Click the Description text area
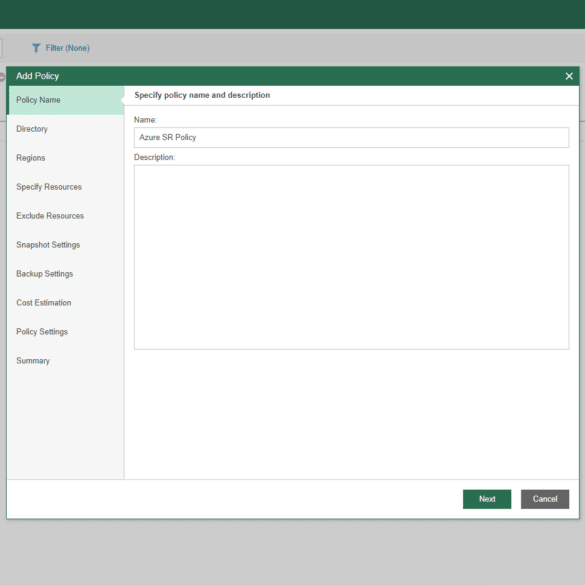This screenshot has height=585, width=585. point(351,257)
